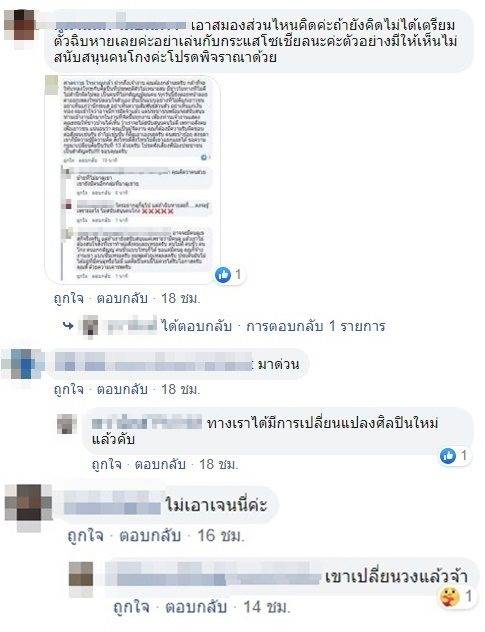Image resolution: width=485 pixels, height=632 pixels.
Task: Open avatar of 'เขาเปลี่ยนวงแล้วจ้า' replier
Action: [81, 579]
